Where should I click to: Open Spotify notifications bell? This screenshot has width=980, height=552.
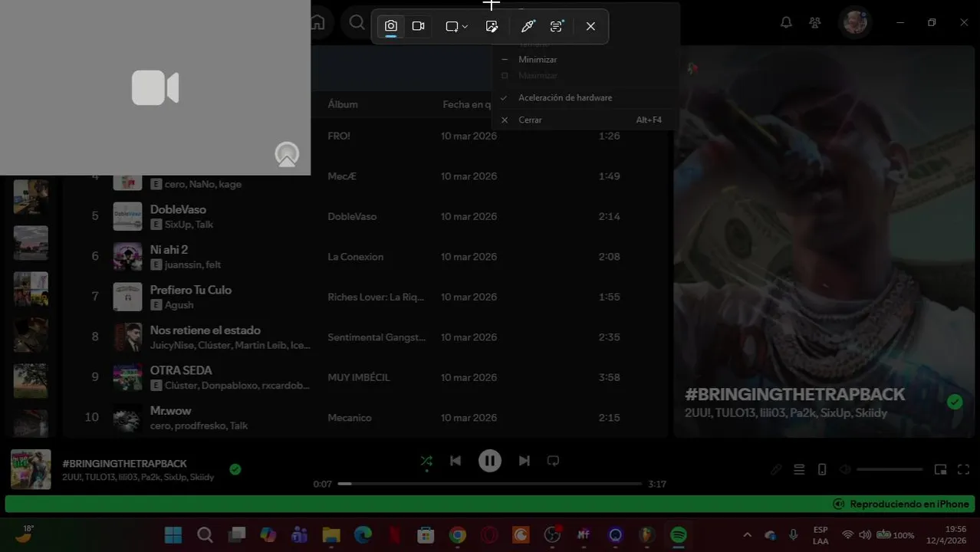click(786, 22)
